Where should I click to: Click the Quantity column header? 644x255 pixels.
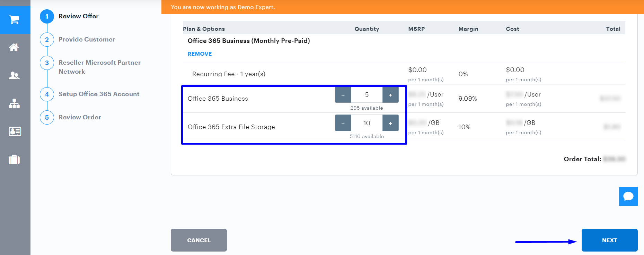click(x=367, y=29)
